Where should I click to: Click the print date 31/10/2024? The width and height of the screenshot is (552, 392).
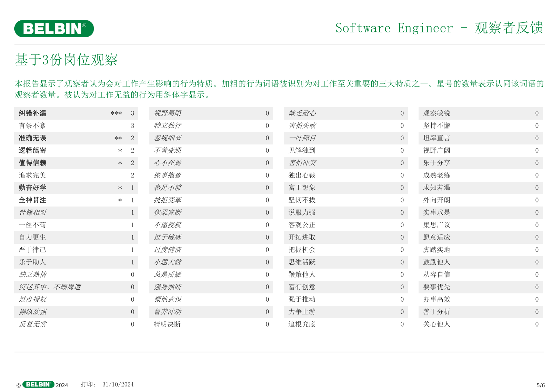tap(118, 384)
